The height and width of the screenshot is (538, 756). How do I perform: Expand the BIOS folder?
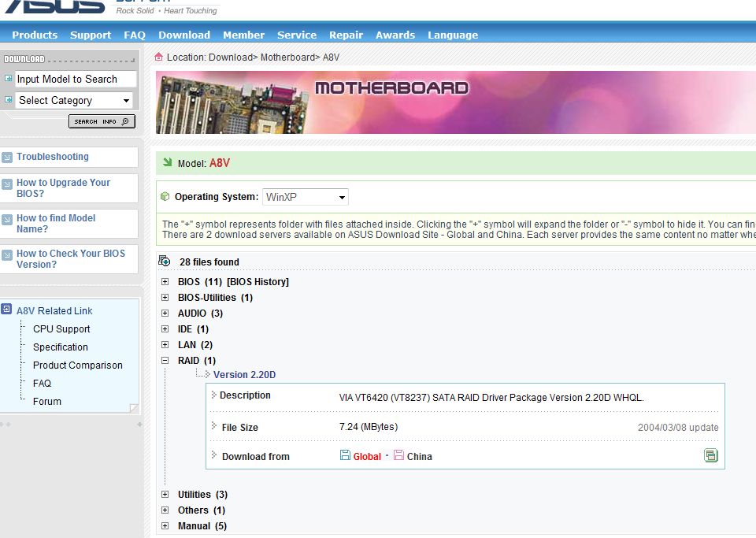click(x=165, y=282)
